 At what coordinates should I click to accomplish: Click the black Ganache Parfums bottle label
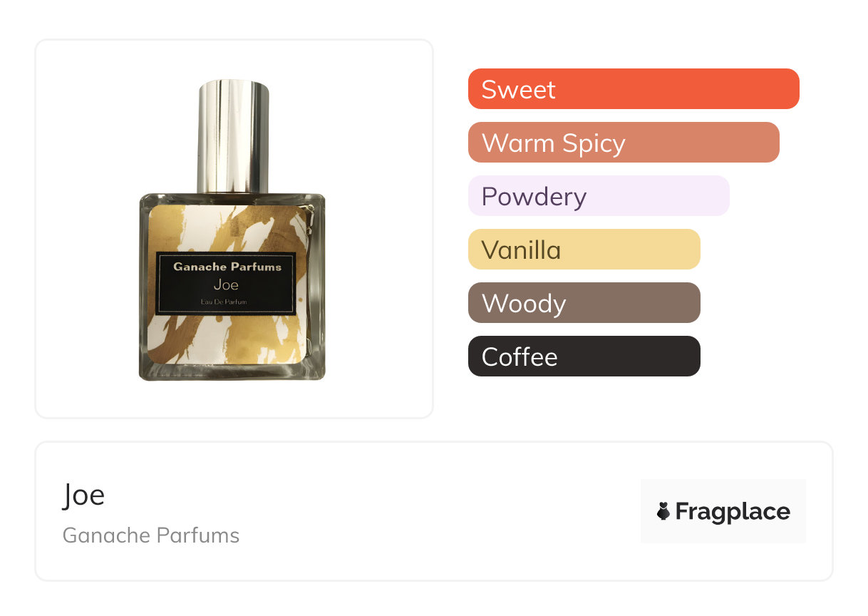[x=227, y=283]
